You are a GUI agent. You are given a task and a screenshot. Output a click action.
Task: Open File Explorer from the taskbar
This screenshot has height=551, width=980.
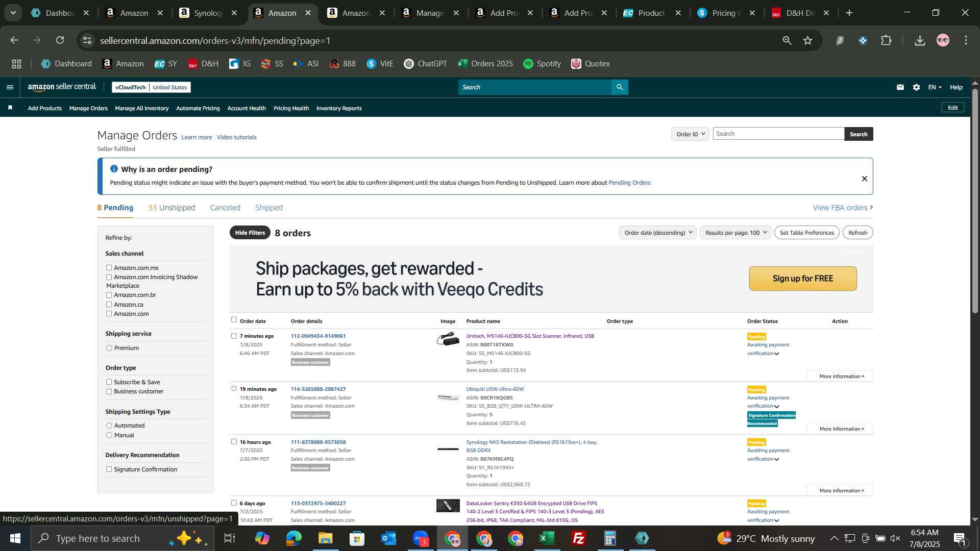[x=326, y=538]
